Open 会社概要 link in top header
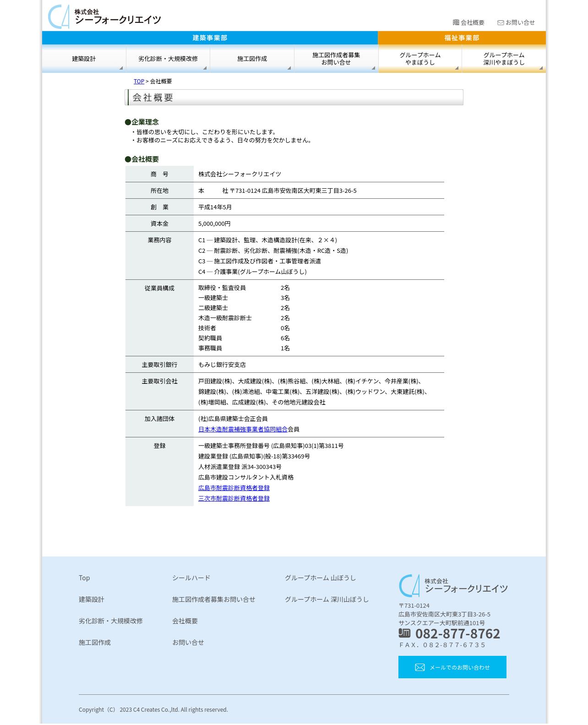The image size is (588, 725). point(472,22)
